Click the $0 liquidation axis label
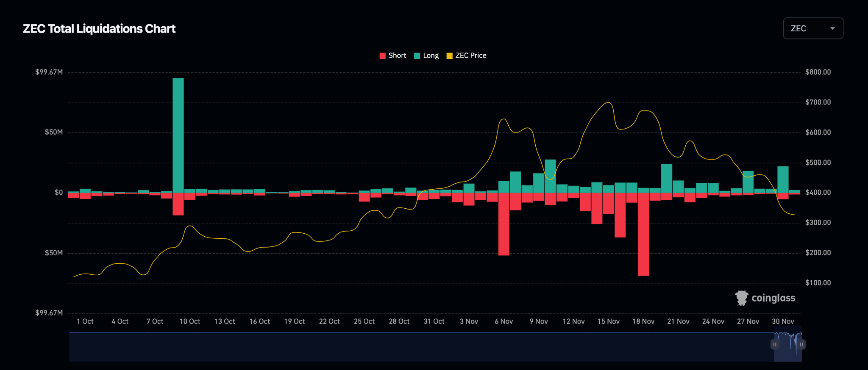Screen dimensions: 868x370 tap(58, 192)
